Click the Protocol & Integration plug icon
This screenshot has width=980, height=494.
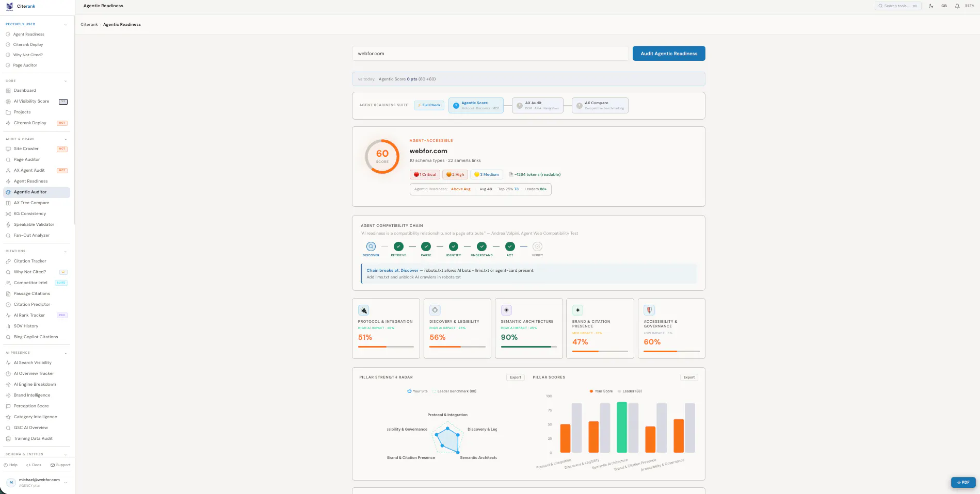click(x=364, y=310)
